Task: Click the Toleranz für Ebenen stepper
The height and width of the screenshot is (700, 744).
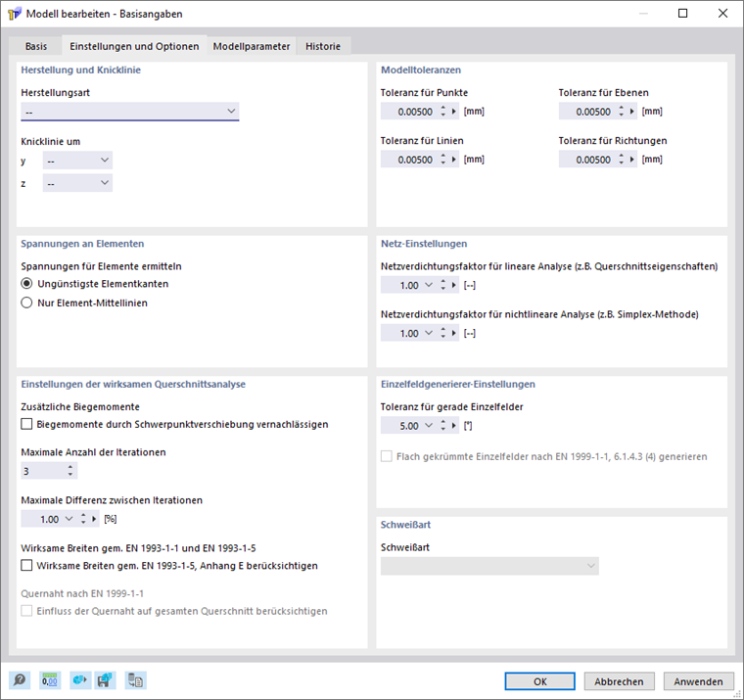Action: pyautogui.click(x=622, y=112)
